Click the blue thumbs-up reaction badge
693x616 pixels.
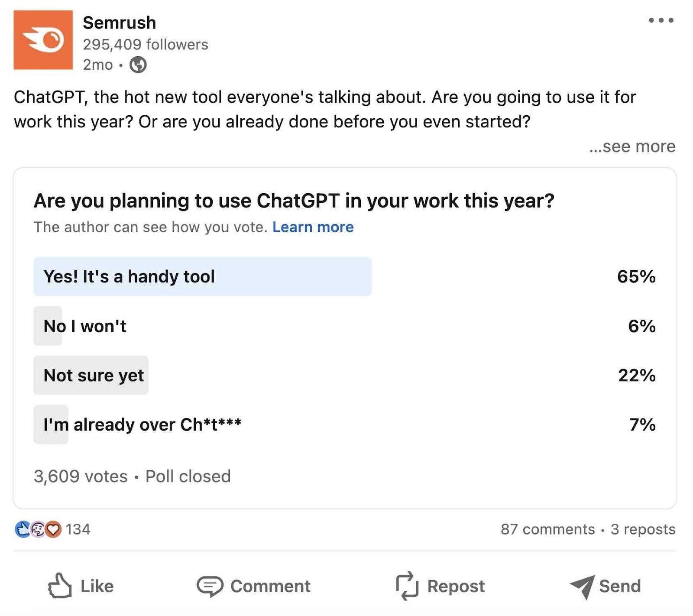pyautogui.click(x=22, y=528)
